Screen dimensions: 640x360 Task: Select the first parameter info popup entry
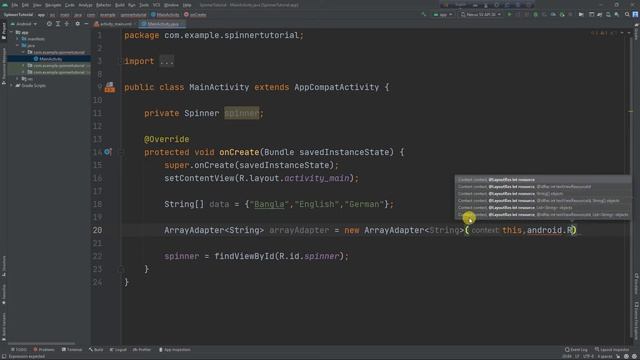[543, 180]
